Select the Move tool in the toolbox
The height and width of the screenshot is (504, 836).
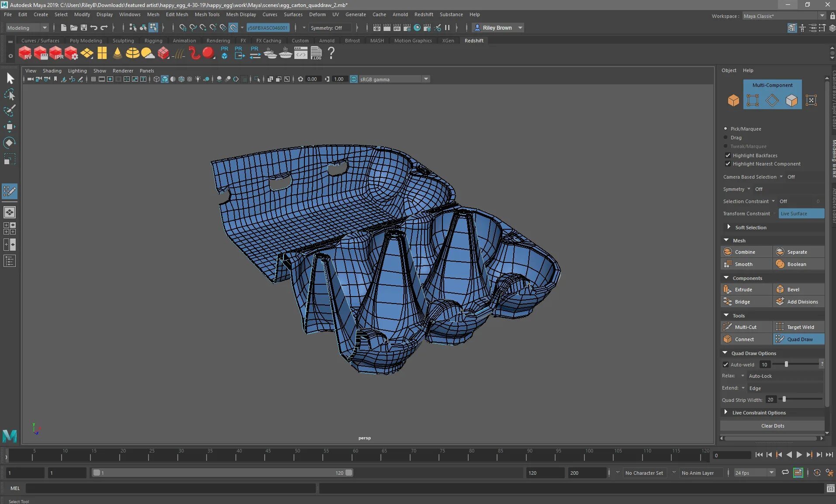(x=9, y=127)
